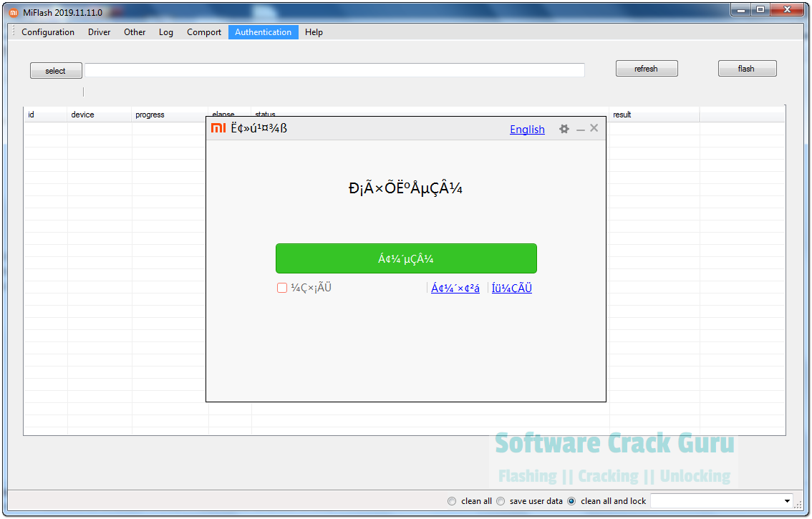
Task: Click the 'result' column header
Action: (x=654, y=115)
